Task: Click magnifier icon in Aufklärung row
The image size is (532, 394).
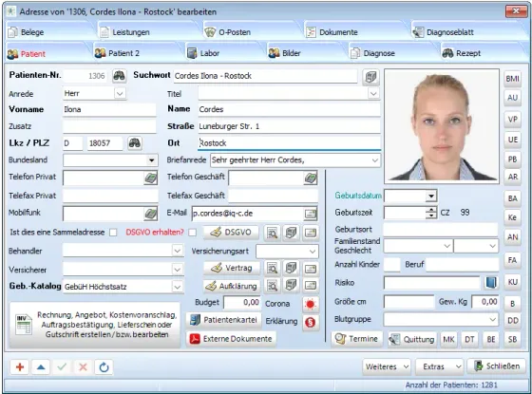Action: [272, 286]
